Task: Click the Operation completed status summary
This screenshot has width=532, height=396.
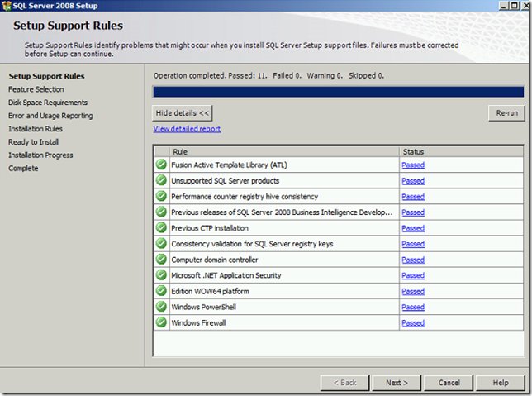Action: click(268, 76)
